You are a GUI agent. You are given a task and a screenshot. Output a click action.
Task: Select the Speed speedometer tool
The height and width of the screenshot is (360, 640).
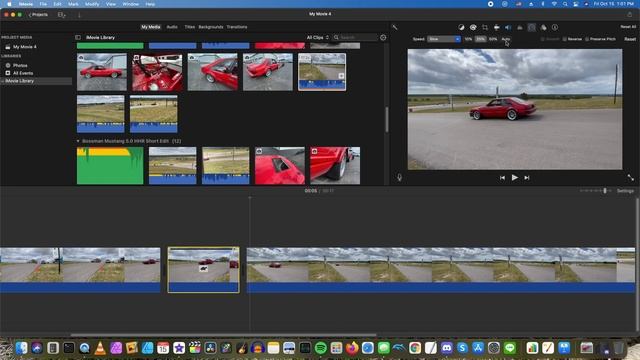tap(531, 27)
